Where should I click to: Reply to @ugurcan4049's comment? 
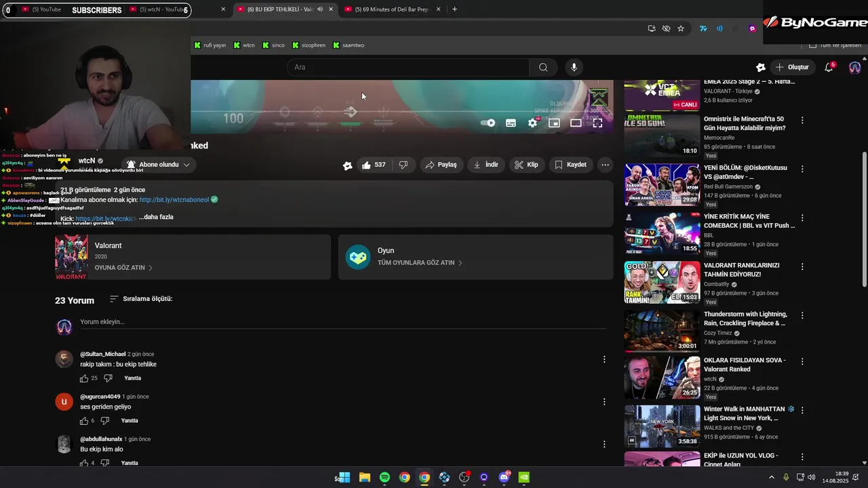[129, 421]
